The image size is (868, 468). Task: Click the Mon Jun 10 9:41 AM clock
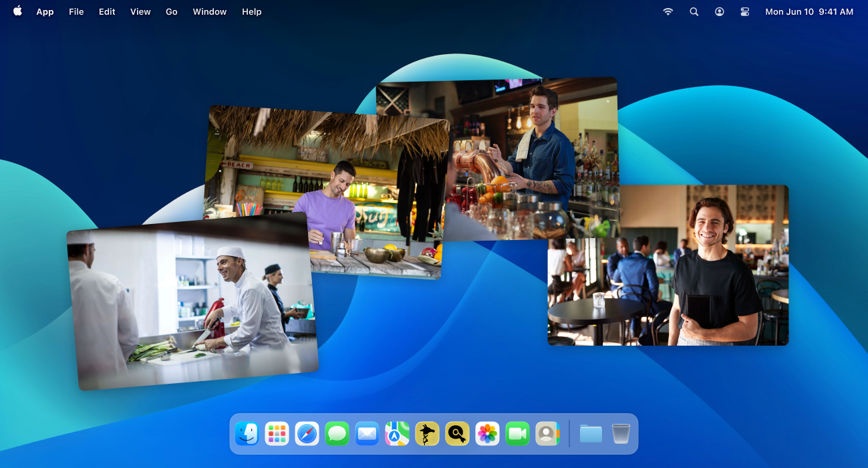pyautogui.click(x=809, y=12)
